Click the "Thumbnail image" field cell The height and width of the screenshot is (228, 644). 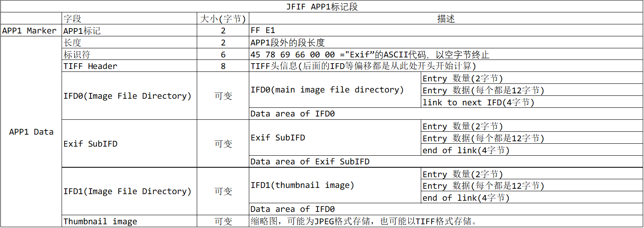point(100,221)
